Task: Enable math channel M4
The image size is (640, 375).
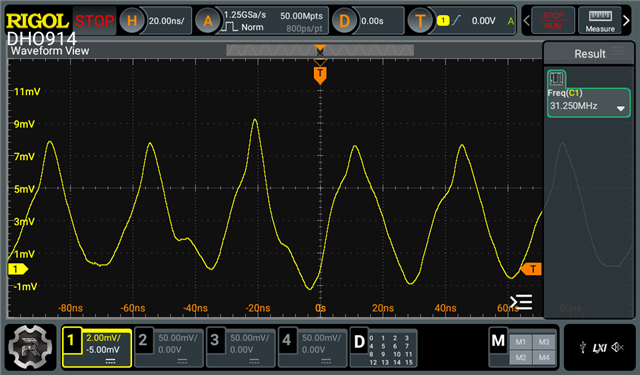Action: (x=544, y=357)
